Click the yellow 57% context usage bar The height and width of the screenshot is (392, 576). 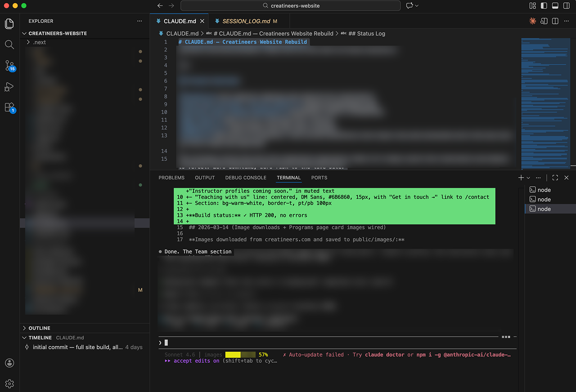240,355
